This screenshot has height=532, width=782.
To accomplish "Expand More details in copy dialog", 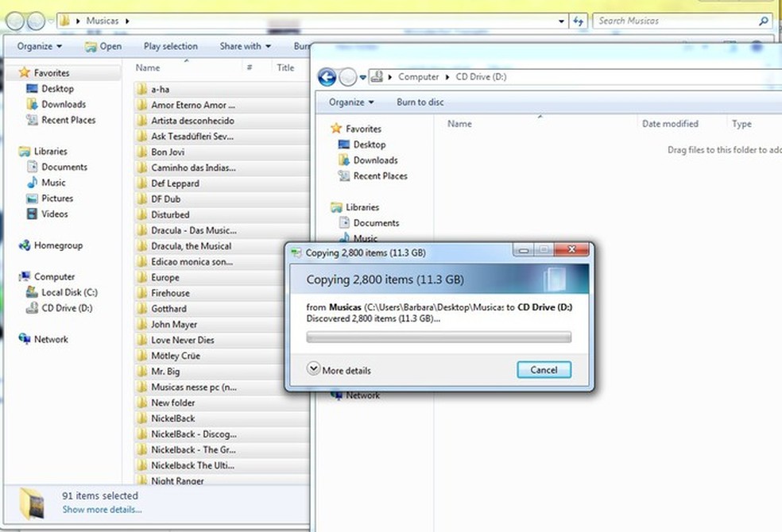I will (339, 369).
